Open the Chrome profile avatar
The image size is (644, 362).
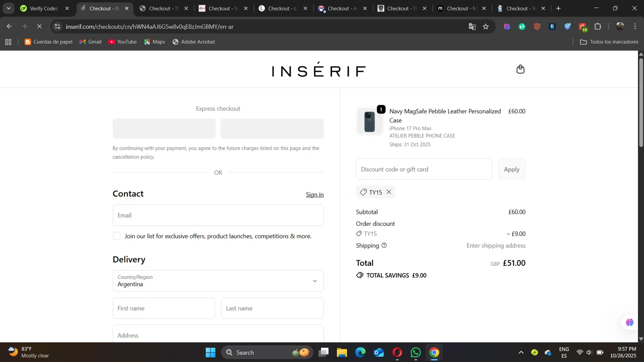pos(620,27)
